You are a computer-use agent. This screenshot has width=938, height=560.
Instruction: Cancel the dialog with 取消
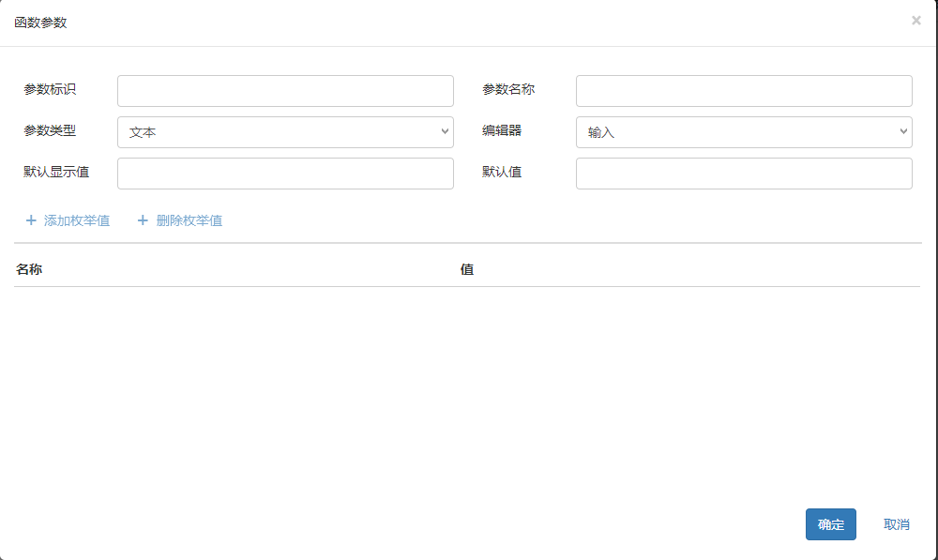click(896, 524)
